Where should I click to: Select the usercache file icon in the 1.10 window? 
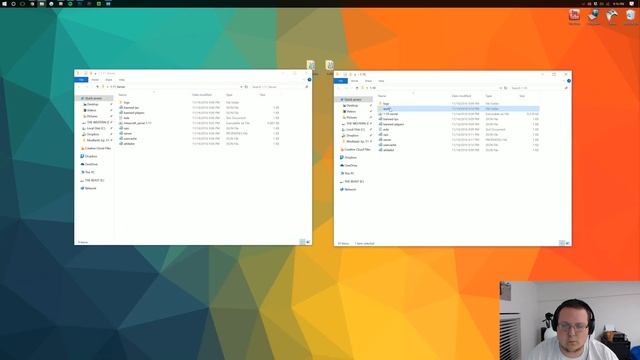[380, 145]
